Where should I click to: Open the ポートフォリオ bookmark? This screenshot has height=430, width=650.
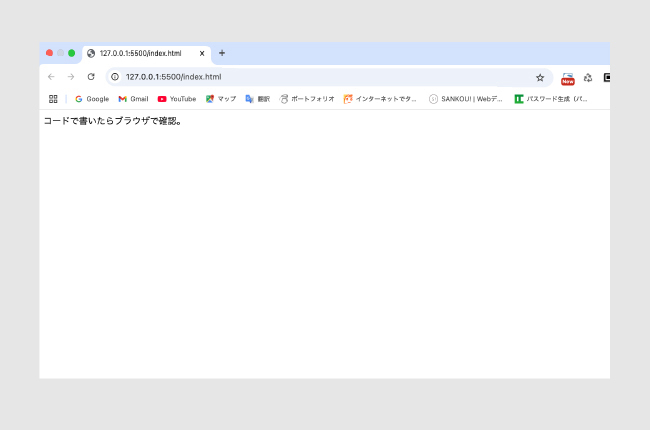[x=307, y=99]
